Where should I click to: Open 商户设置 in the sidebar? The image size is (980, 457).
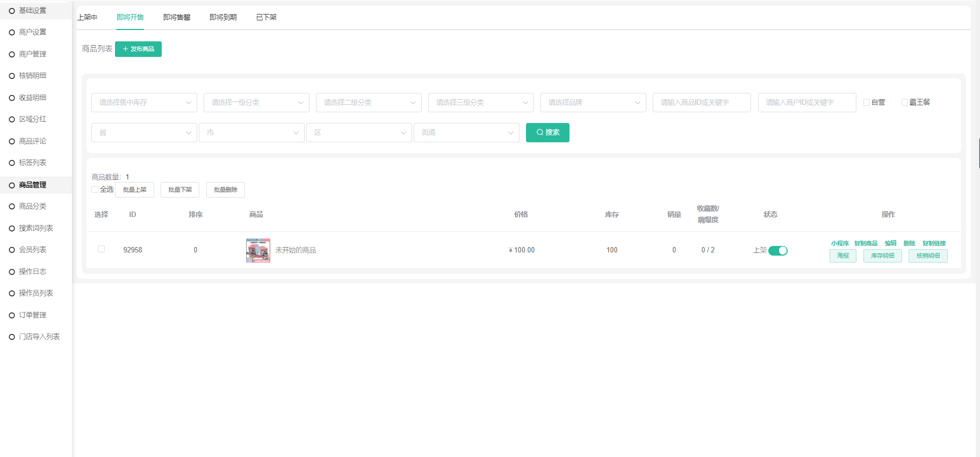(32, 32)
